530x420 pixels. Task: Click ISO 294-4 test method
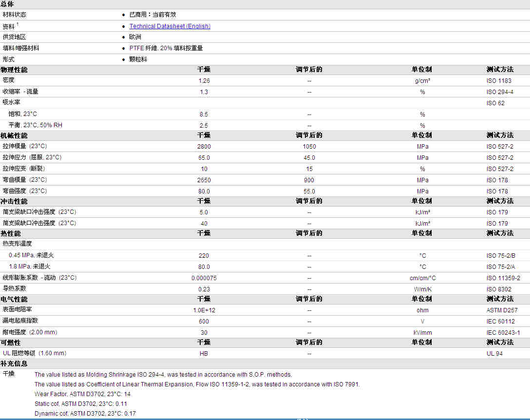[500, 92]
